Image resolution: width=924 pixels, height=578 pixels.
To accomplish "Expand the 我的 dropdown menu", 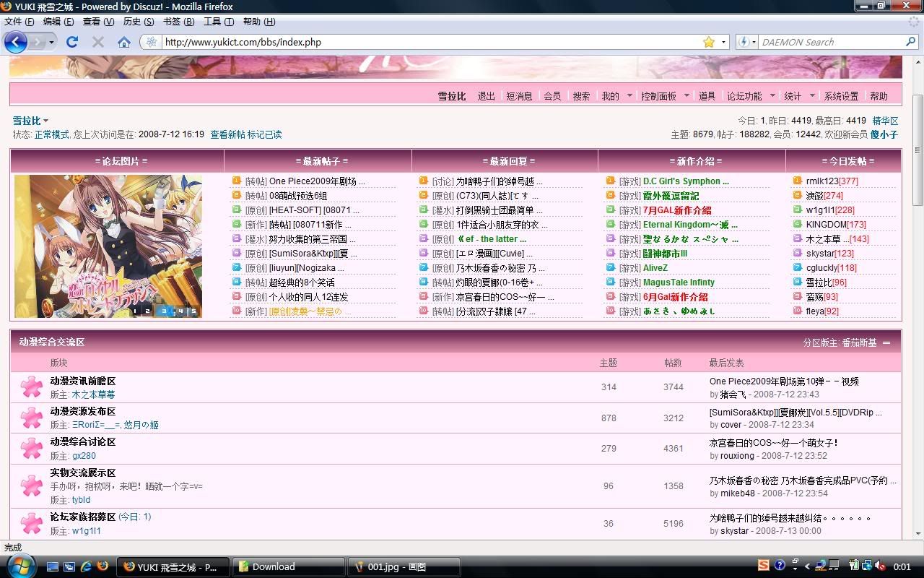I will (629, 95).
